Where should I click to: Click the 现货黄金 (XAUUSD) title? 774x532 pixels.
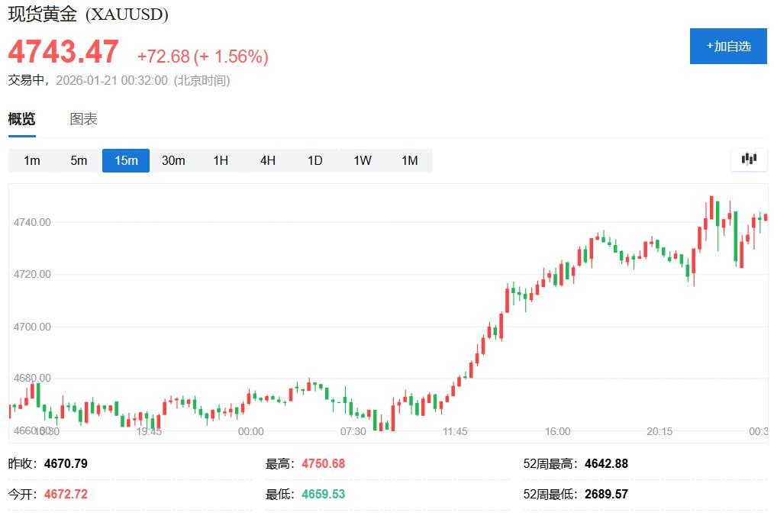88,15
